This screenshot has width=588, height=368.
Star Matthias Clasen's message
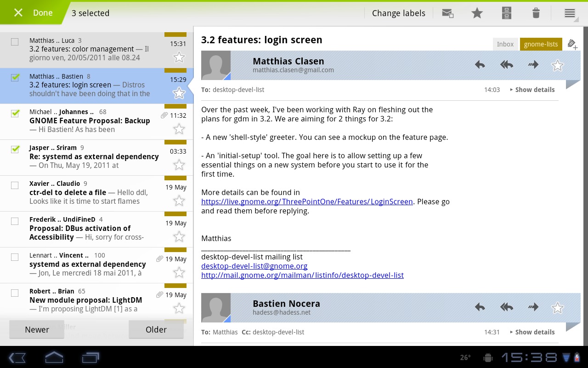557,65
